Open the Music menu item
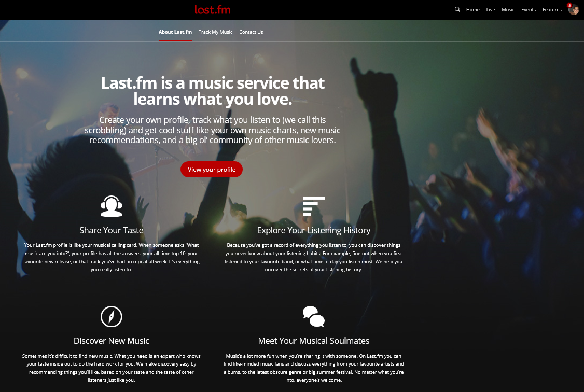This screenshot has height=392, width=584. [508, 10]
